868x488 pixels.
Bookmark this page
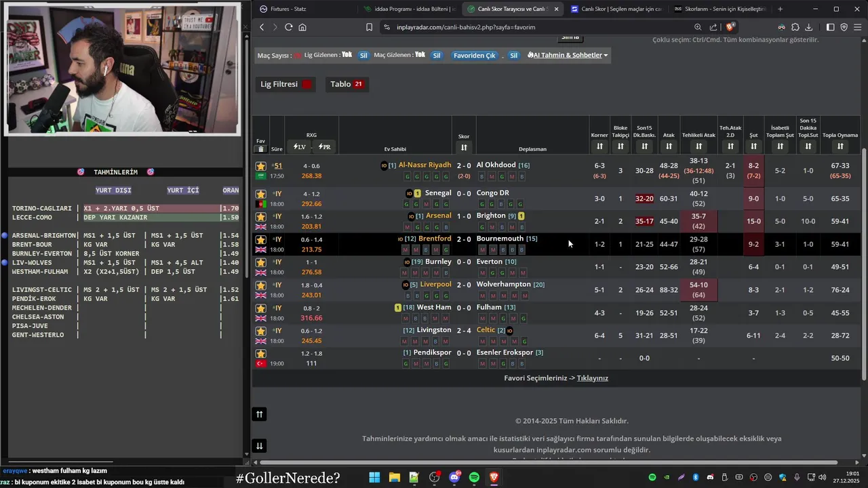click(369, 27)
